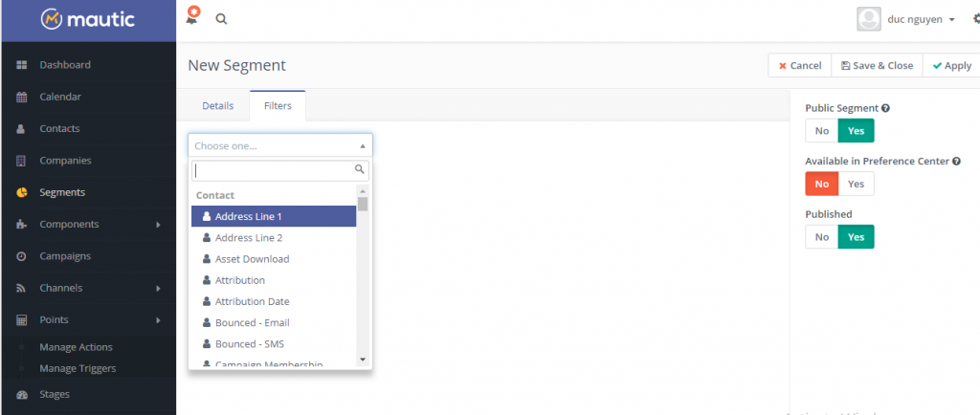Switch to the Details tab
This screenshot has height=415, width=980.
[x=217, y=106]
